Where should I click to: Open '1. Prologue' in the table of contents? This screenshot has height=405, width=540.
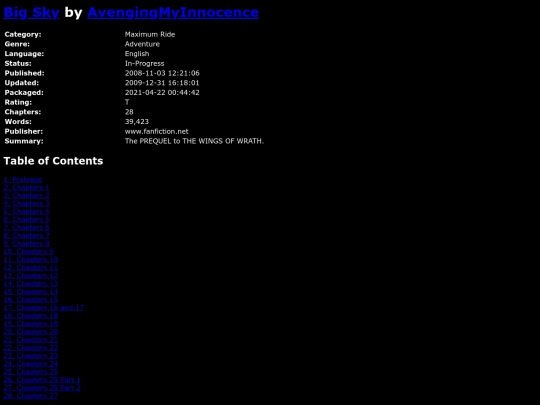point(23,179)
